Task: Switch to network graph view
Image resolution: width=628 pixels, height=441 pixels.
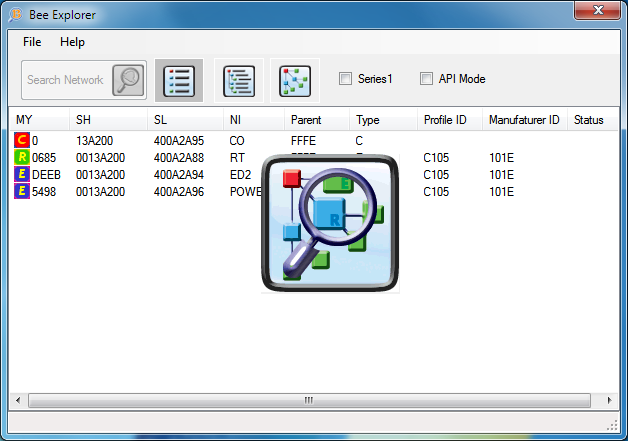Action: point(295,81)
